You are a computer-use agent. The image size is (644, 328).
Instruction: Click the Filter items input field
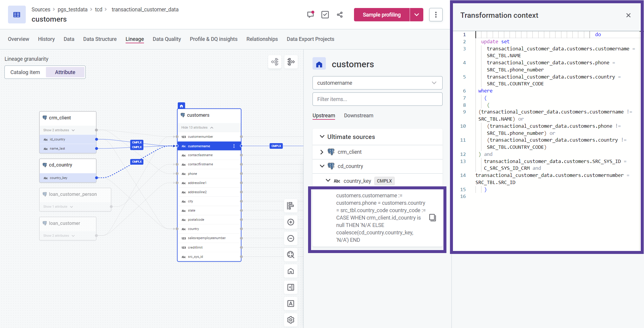click(x=377, y=100)
